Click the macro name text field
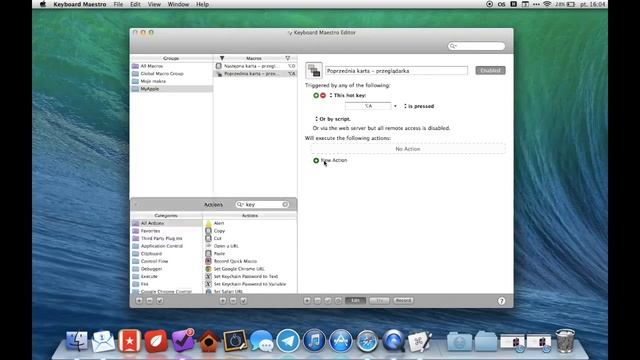 click(x=396, y=71)
